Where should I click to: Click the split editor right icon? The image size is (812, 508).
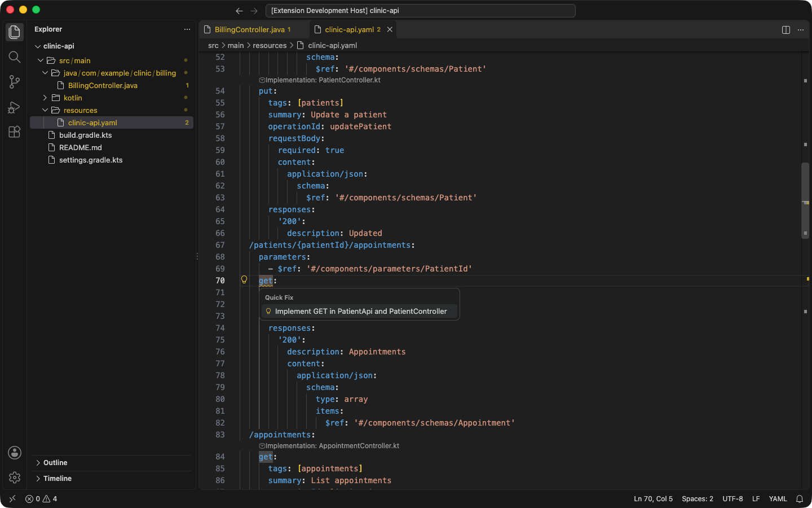pos(786,30)
